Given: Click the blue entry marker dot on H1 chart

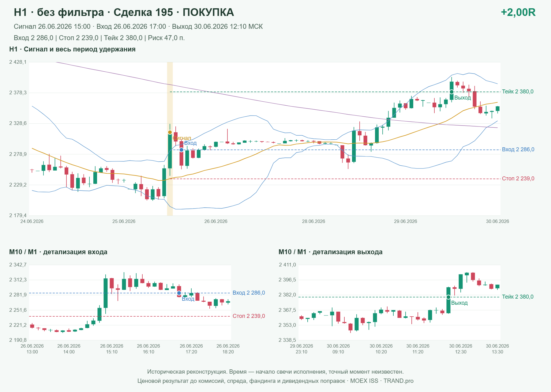Looking at the screenshot, I should 181,150.
